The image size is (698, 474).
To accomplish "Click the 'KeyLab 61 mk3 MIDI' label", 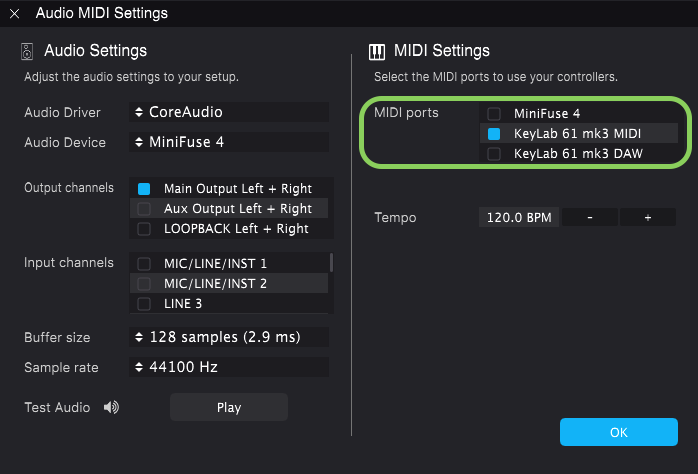I will pos(577,134).
